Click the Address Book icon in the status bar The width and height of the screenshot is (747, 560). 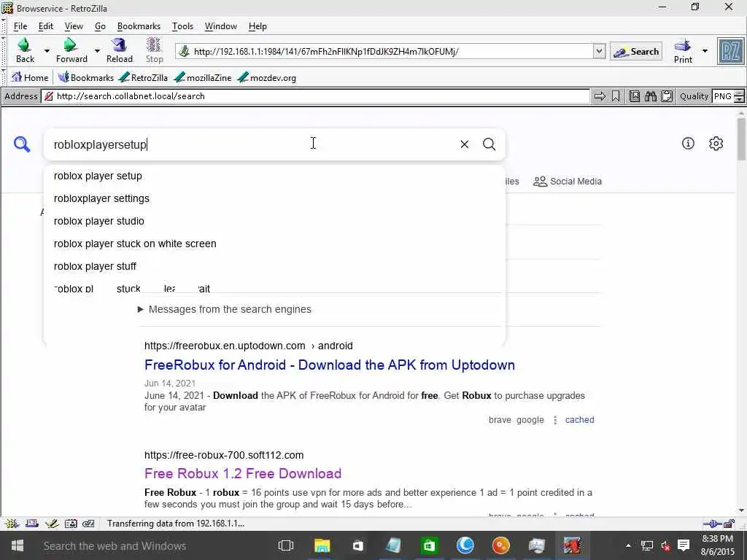[71, 524]
